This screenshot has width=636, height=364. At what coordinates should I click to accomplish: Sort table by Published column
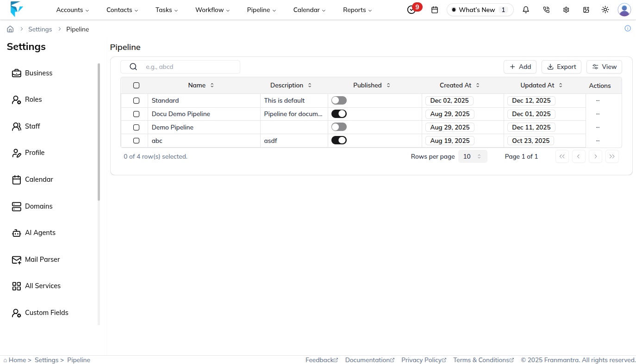pyautogui.click(x=372, y=85)
